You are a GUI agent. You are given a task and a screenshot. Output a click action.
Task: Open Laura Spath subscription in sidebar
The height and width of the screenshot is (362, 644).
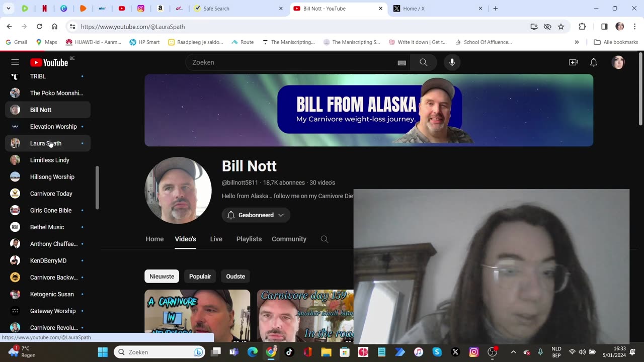coord(48,143)
